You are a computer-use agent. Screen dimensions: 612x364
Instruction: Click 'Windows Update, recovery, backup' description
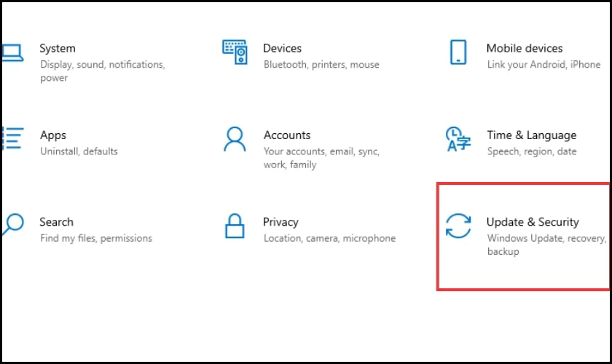(x=547, y=245)
